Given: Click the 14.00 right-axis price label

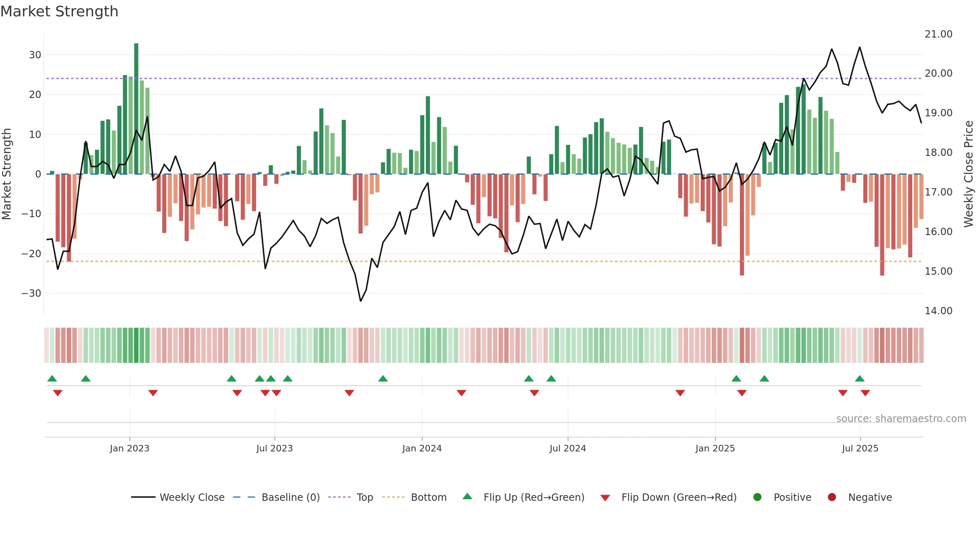Looking at the screenshot, I should 938,311.
